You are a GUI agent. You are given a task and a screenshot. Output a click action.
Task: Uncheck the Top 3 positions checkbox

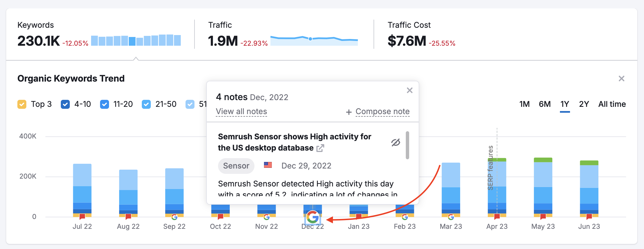(x=22, y=104)
